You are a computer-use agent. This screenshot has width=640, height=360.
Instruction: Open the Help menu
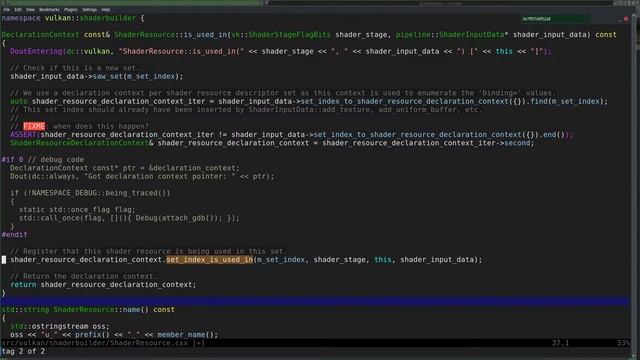tap(106, 9)
